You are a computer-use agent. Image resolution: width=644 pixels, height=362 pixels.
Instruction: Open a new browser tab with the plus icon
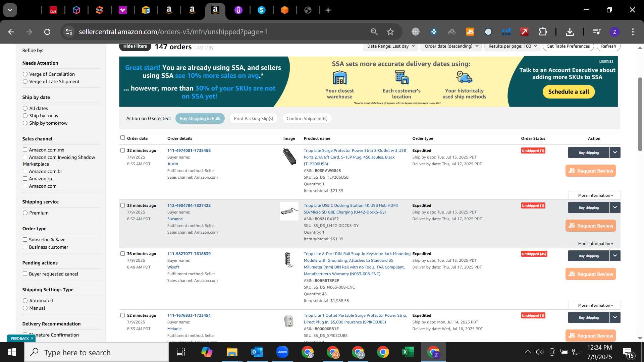coord(328,10)
